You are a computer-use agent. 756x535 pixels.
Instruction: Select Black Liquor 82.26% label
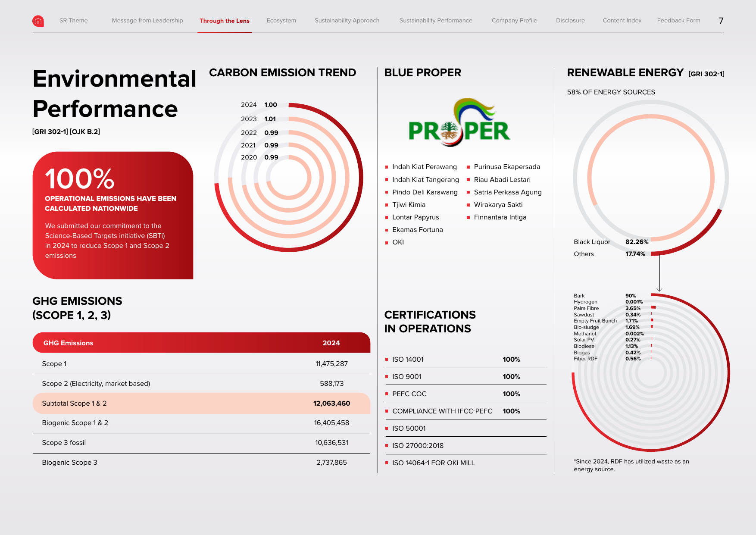pyautogui.click(x=611, y=242)
